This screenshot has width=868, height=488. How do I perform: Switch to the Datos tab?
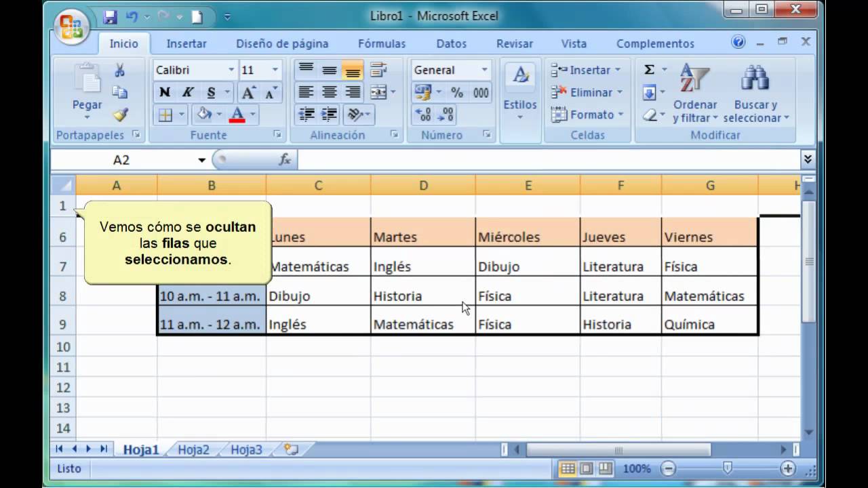(x=451, y=43)
